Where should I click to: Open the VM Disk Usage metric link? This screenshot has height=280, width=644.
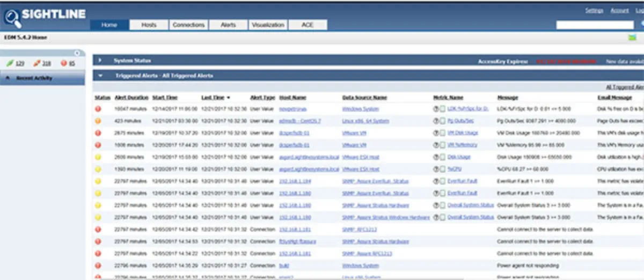pyautogui.click(x=463, y=133)
